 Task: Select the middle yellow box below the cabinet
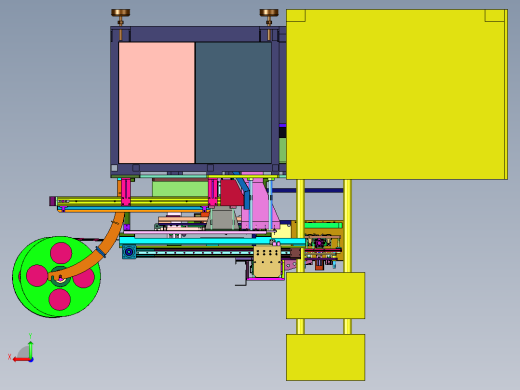click(x=326, y=295)
